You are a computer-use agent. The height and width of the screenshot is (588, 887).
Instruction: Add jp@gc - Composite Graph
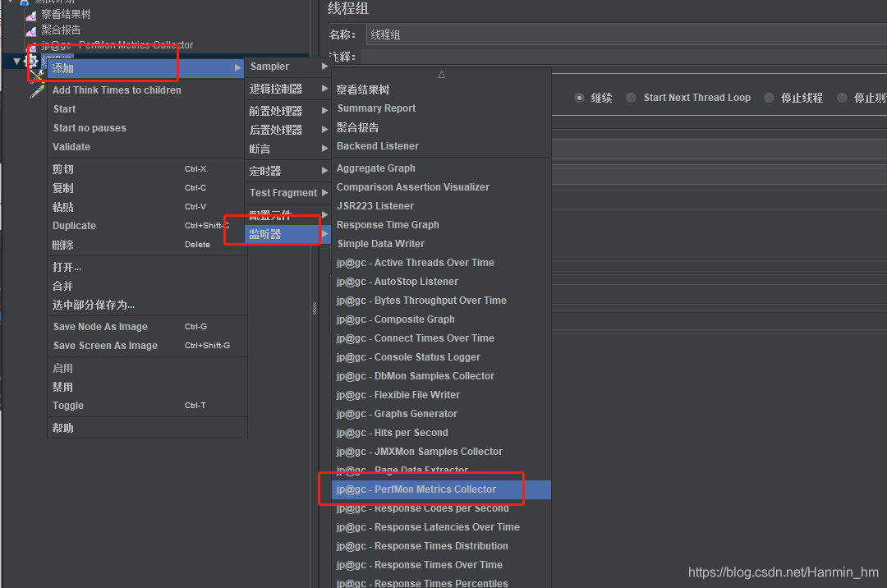coord(441,319)
